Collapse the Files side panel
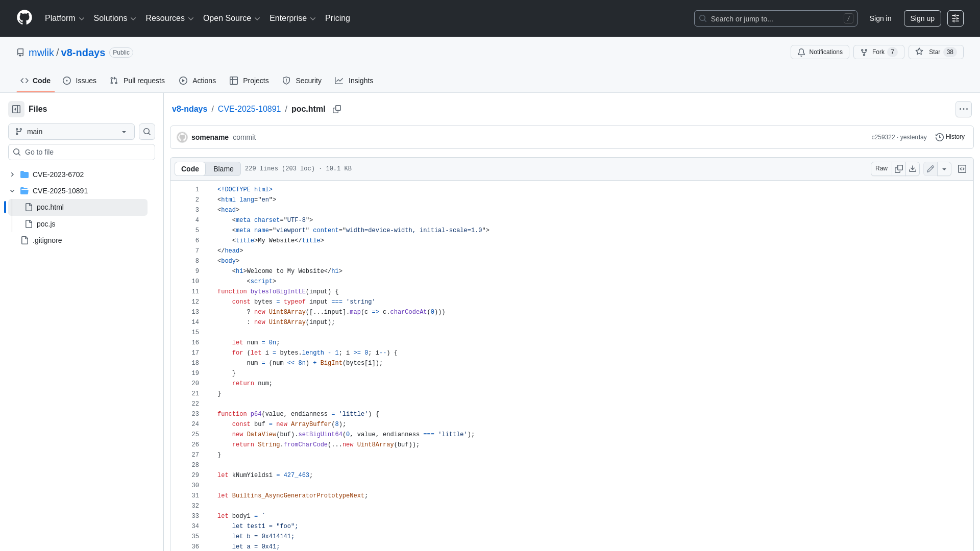 pyautogui.click(x=16, y=109)
